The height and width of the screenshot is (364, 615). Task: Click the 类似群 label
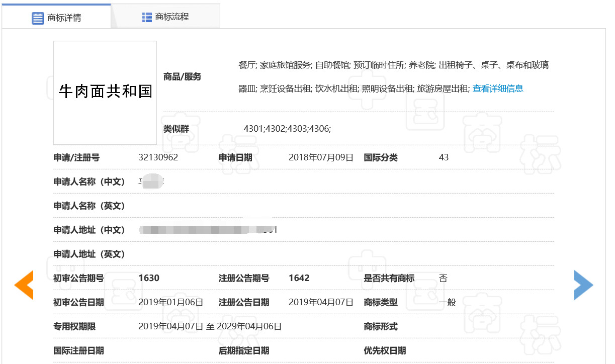coord(176,129)
